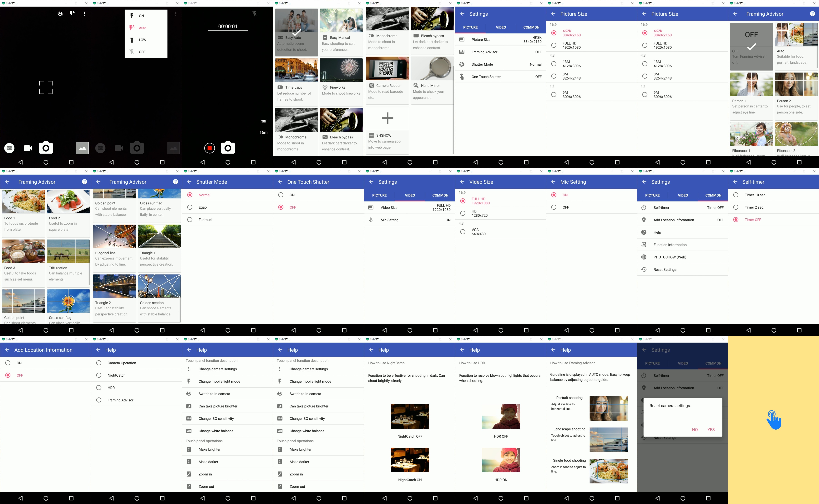
Task: Turn ON One Touch Shutter
Action: coord(318,195)
